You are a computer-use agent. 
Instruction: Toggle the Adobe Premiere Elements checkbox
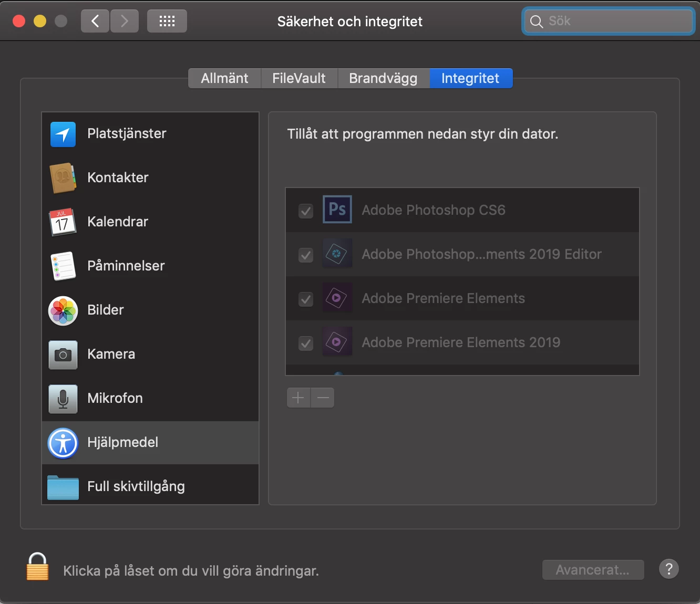(306, 299)
